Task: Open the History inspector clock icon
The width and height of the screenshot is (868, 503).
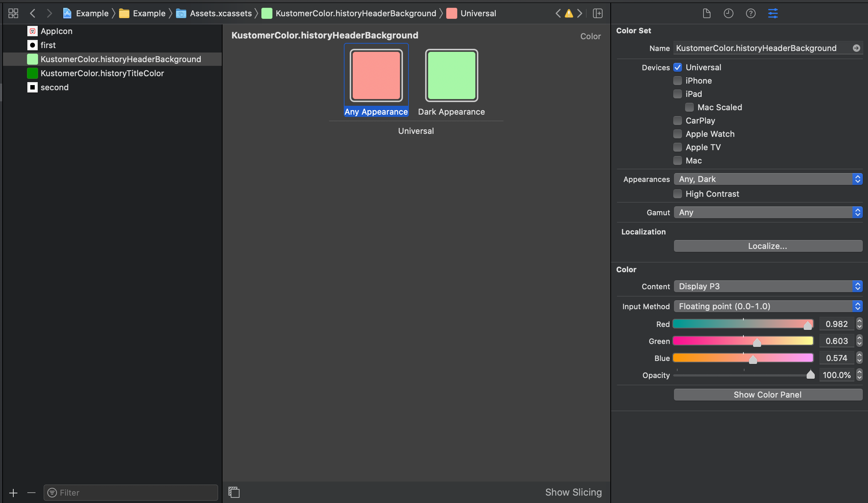Action: coord(728,13)
